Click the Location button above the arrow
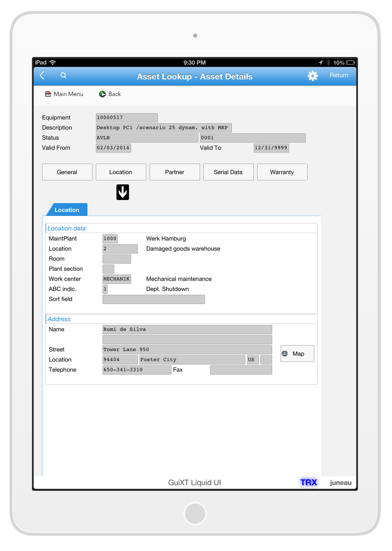Image resolution: width=392 pixels, height=551 pixels. [121, 172]
